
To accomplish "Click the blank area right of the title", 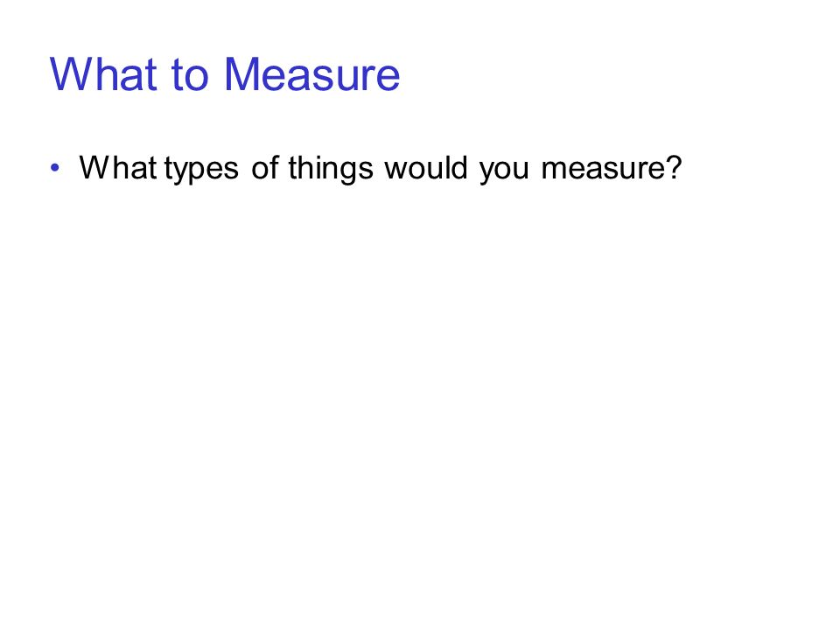I will [x=616, y=73].
